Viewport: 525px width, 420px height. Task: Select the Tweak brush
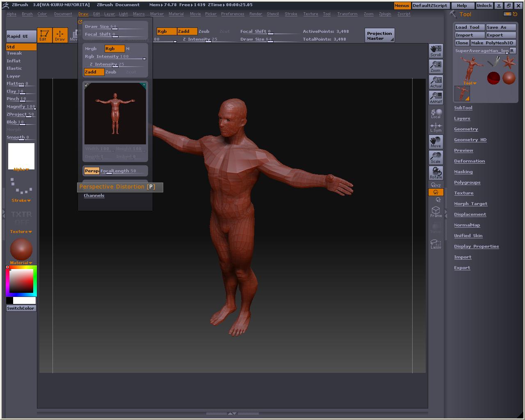pyautogui.click(x=14, y=53)
